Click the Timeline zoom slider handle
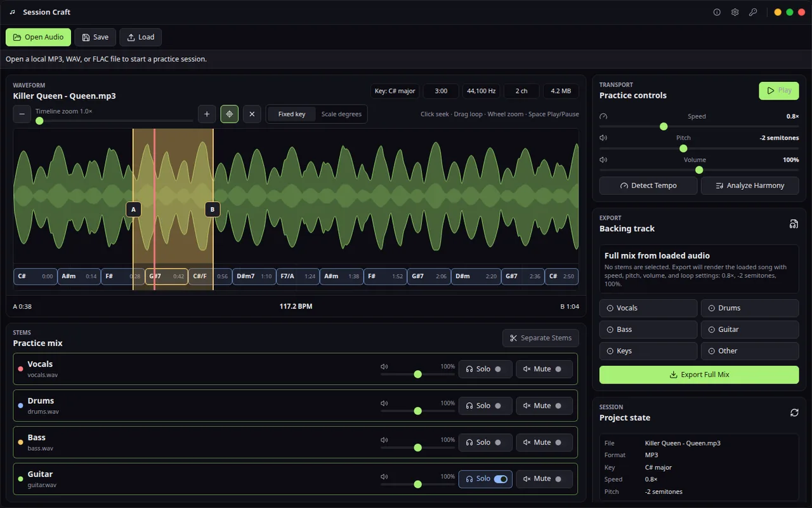Viewport: 812px width, 508px height. pyautogui.click(x=39, y=121)
